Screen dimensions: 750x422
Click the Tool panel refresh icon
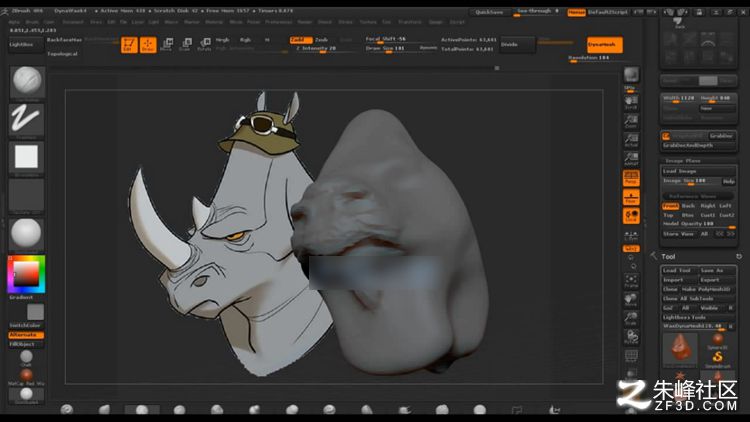coord(739,256)
